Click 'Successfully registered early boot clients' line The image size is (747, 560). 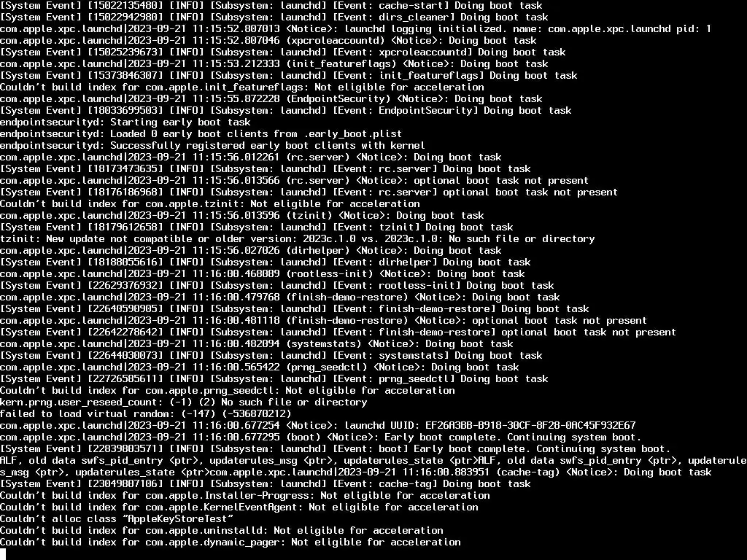[212, 145]
